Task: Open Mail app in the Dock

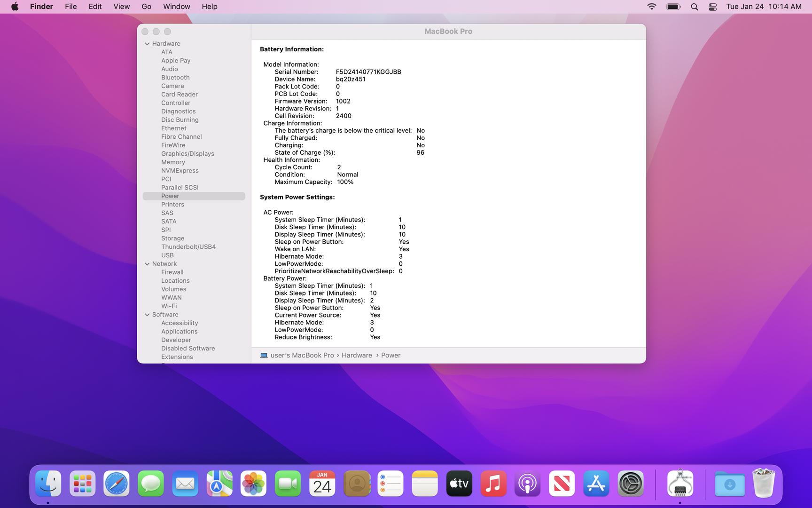Action: coord(185,484)
